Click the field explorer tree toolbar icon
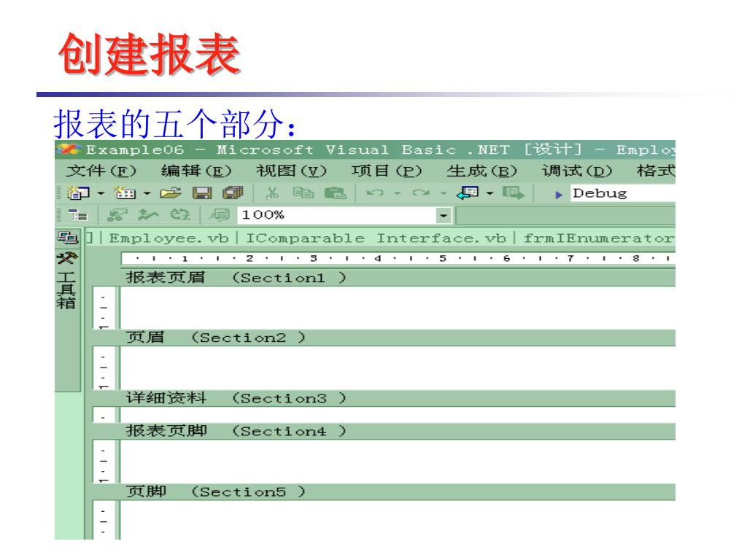Screen dimensions: 747x560 click(x=77, y=215)
